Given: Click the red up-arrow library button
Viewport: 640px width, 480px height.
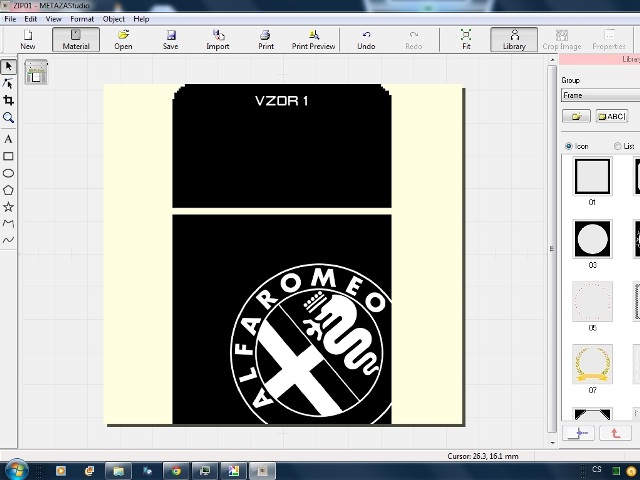Looking at the screenshot, I should point(615,433).
